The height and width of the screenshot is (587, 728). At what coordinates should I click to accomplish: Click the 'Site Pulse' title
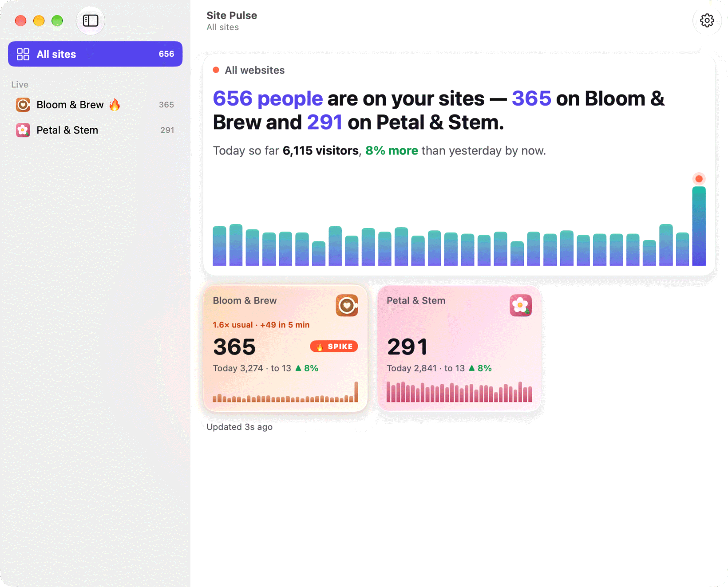(x=232, y=16)
